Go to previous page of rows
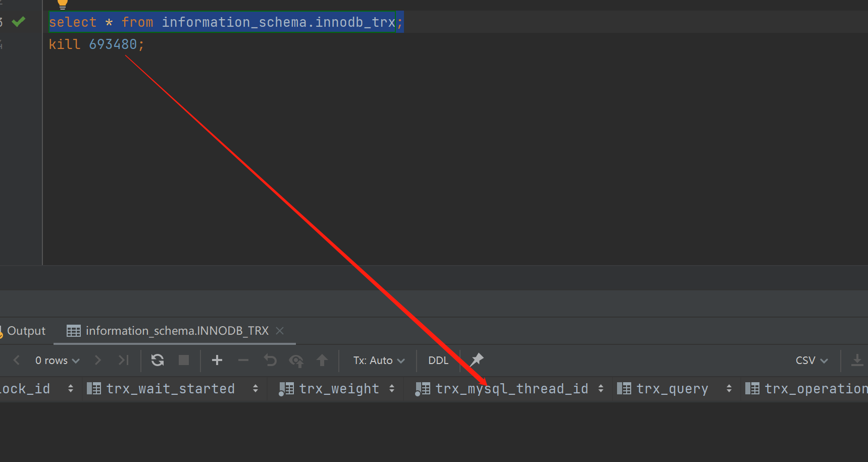 [x=17, y=360]
